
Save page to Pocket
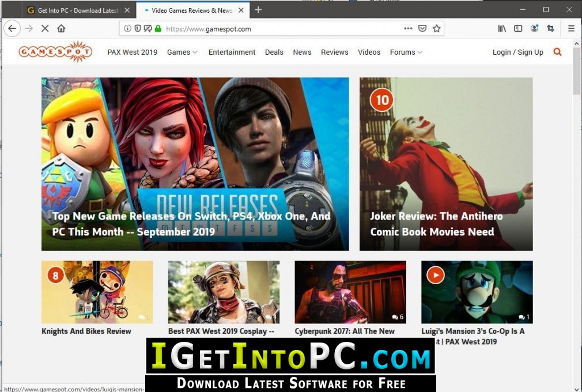[422, 29]
